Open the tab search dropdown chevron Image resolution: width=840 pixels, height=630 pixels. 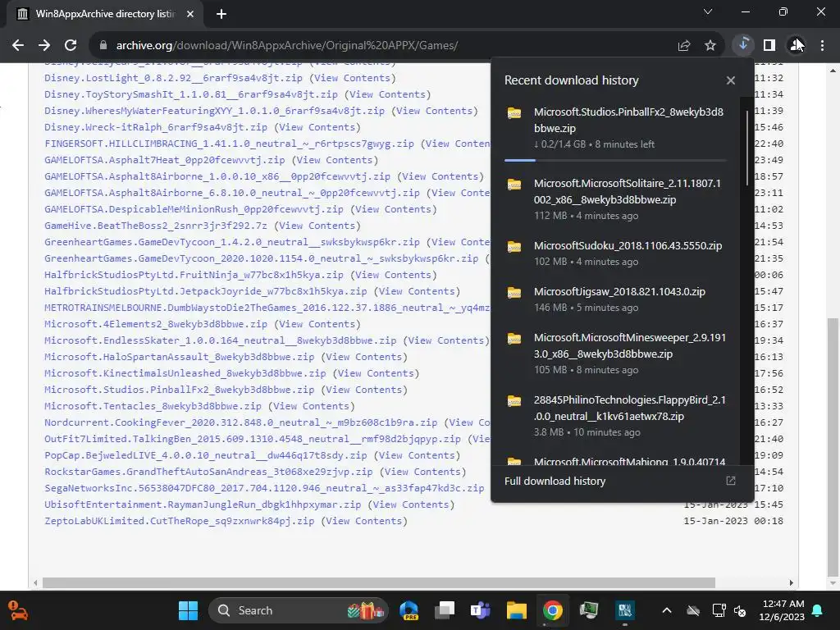tap(708, 11)
